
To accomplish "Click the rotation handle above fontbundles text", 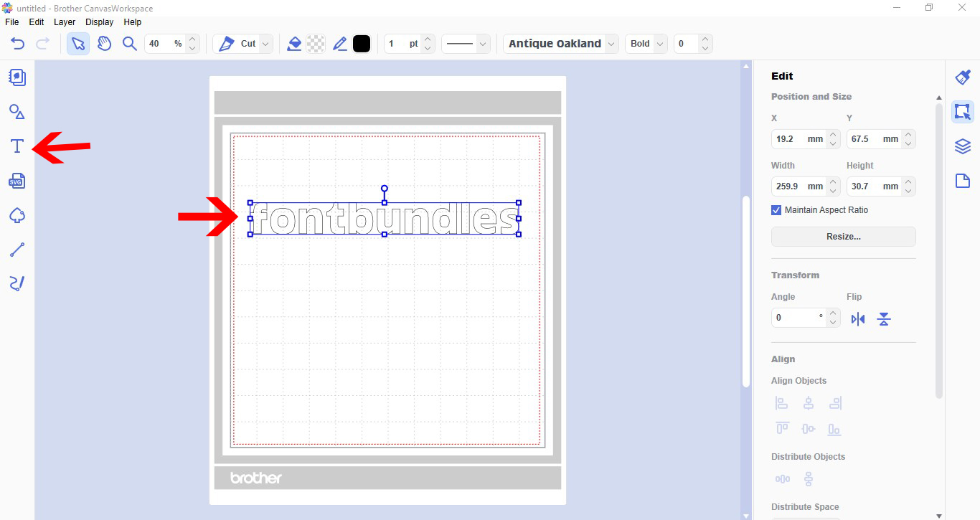I will coord(385,189).
